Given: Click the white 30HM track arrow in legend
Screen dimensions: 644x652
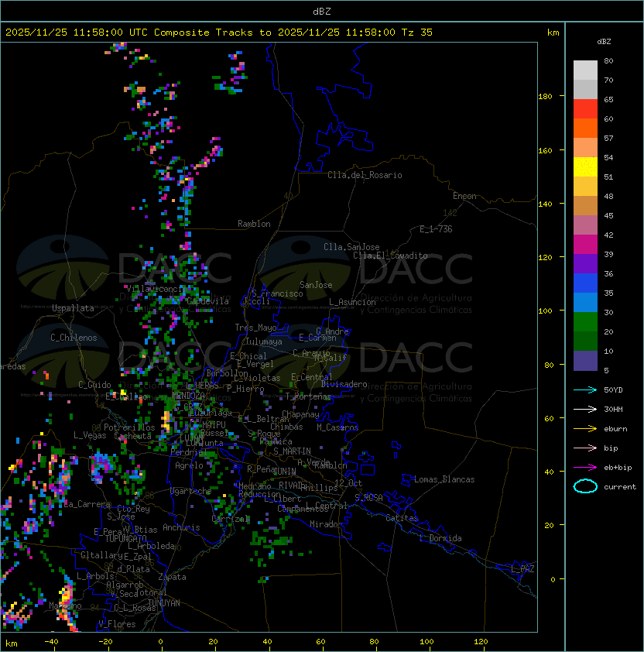Looking at the screenshot, I should (585, 409).
